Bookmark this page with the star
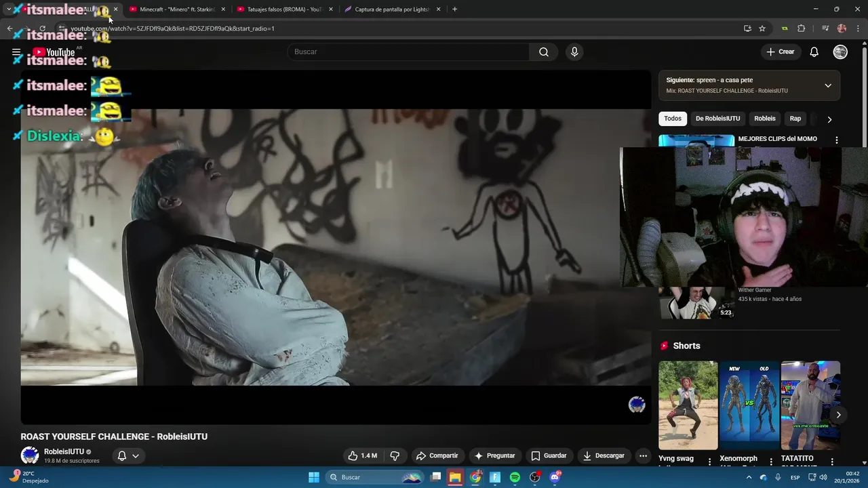This screenshot has width=868, height=488. tap(762, 28)
